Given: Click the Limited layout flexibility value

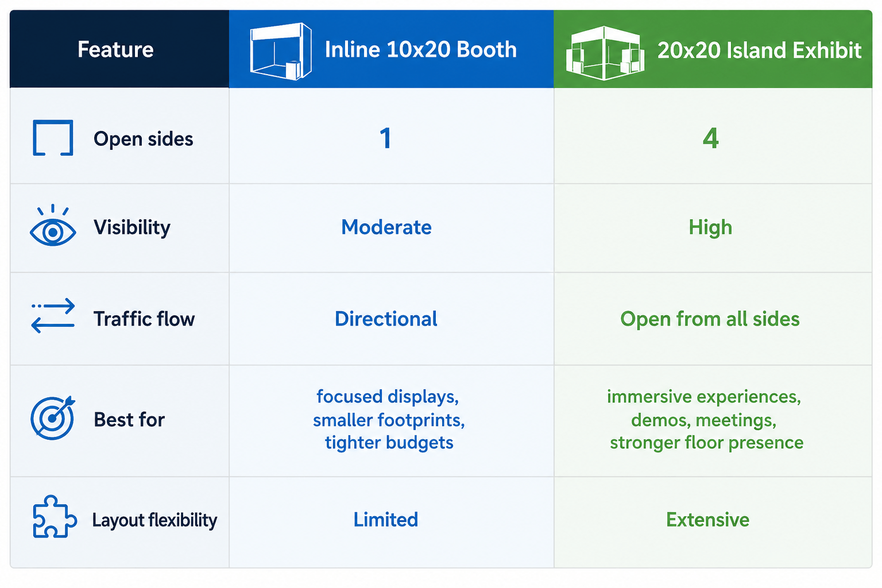Looking at the screenshot, I should tap(386, 520).
